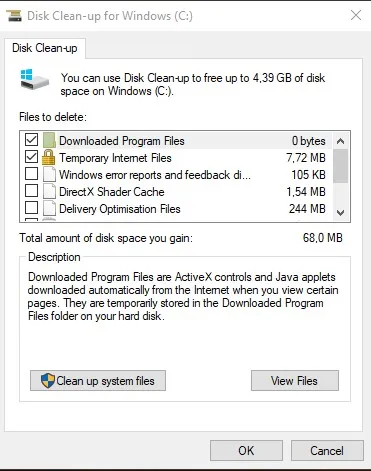371x471 pixels.
Task: Select the Downloaded Program Files folder icon
Action: [x=49, y=140]
